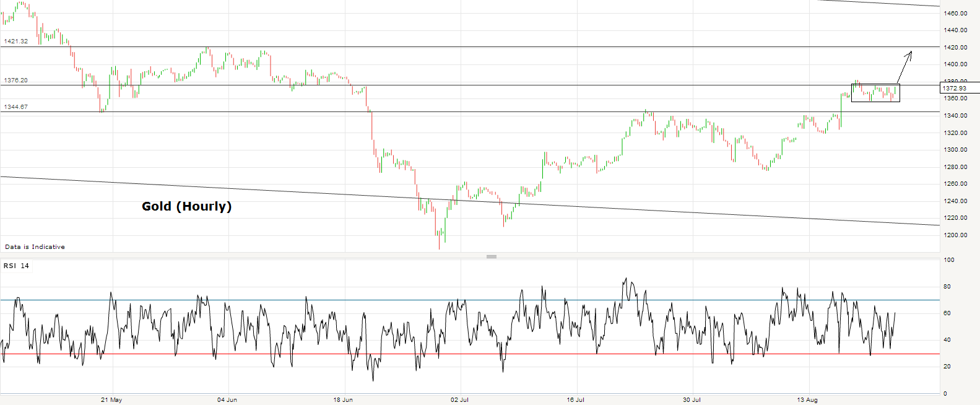Click the 1200.00 price axis label
Viewport: 980px width, 405px height.
[x=955, y=235]
